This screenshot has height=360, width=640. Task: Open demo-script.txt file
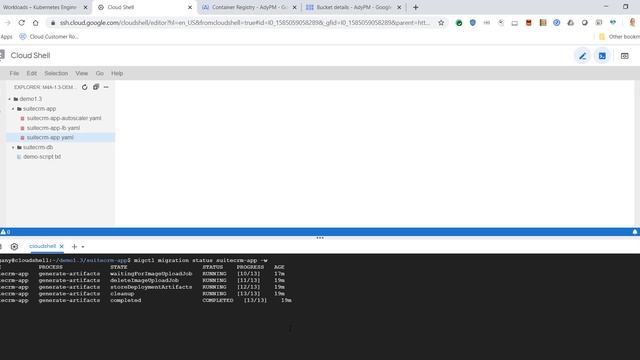coord(42,157)
